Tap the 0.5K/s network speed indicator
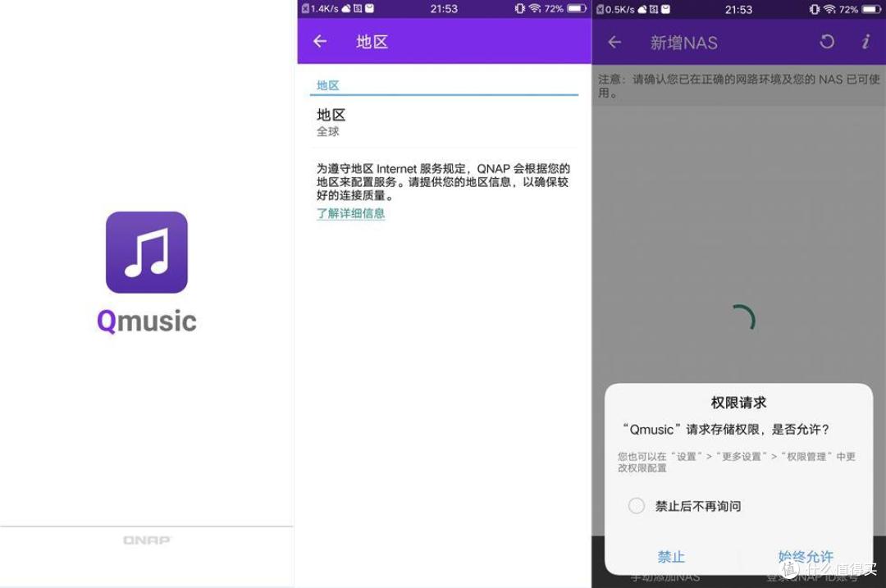Viewport: 886px width, 588px height. [619, 9]
